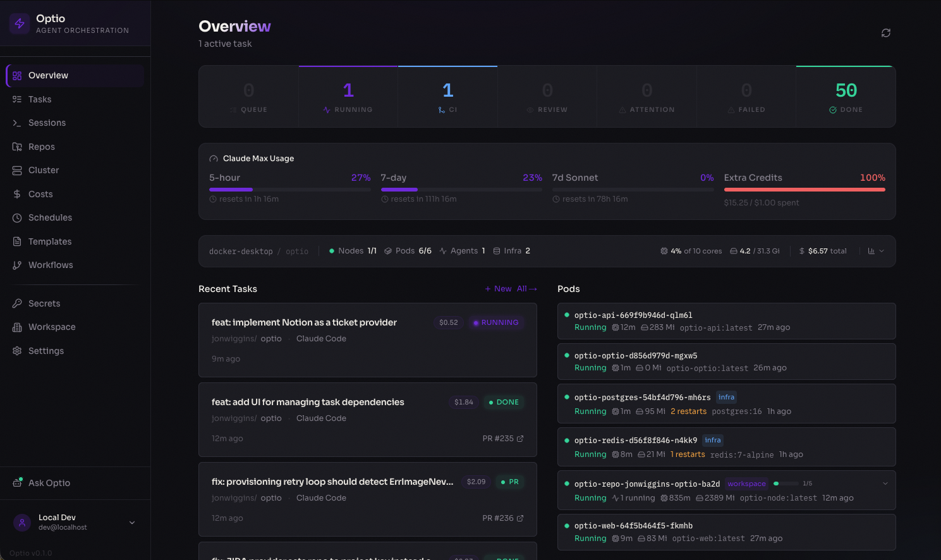Select the RUNNING status filter showing 1
The image size is (941, 560).
(348, 96)
